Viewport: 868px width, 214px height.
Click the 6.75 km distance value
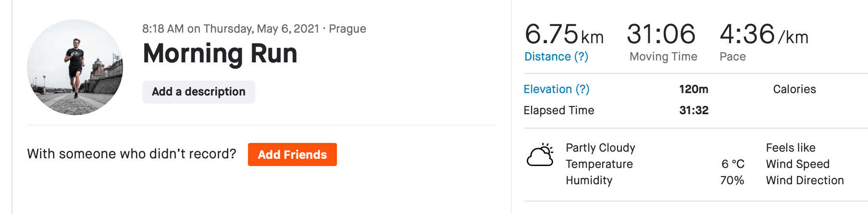coord(564,35)
